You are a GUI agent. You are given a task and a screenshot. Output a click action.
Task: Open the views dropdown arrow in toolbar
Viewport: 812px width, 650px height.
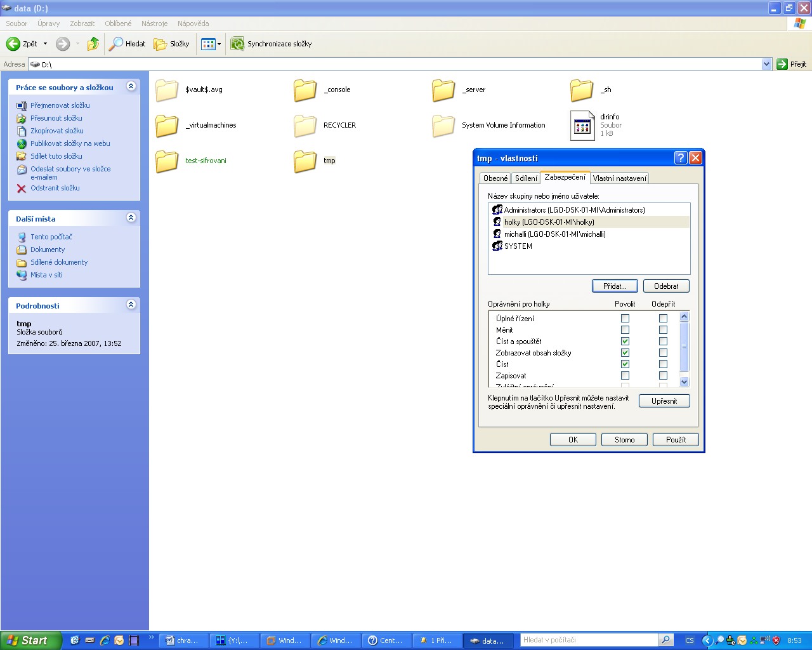pos(219,44)
